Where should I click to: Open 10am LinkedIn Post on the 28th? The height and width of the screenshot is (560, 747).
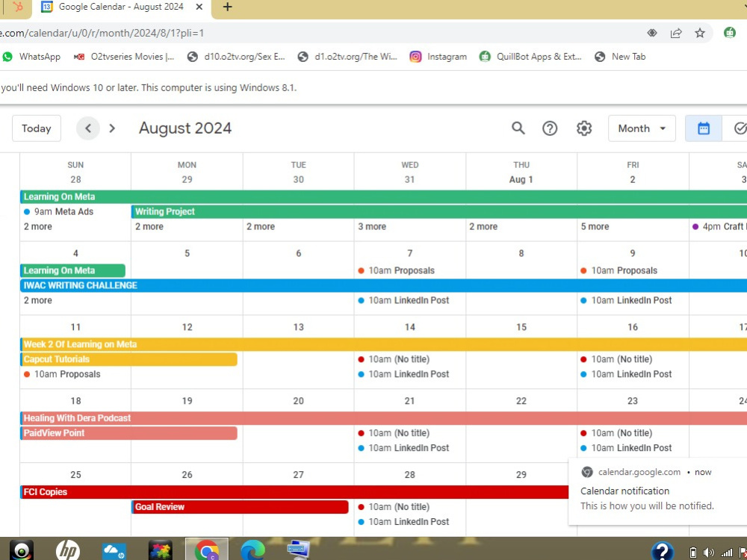pos(403,522)
